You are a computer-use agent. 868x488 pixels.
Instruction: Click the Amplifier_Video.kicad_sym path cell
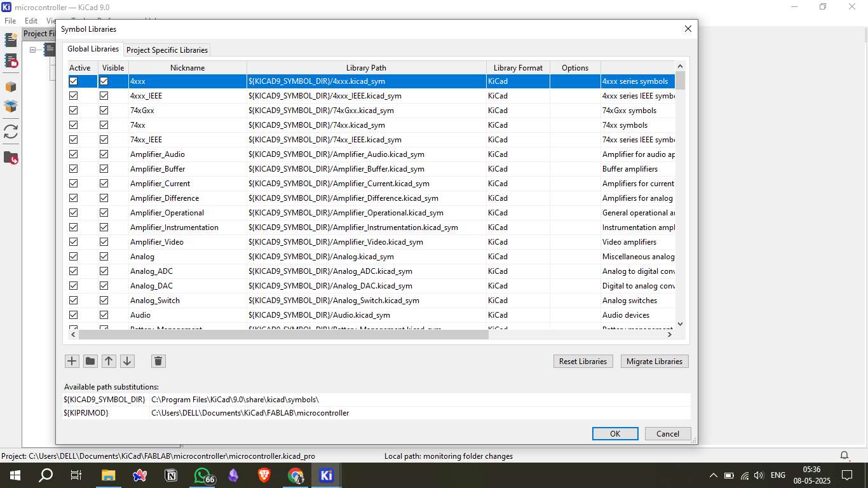click(366, 242)
